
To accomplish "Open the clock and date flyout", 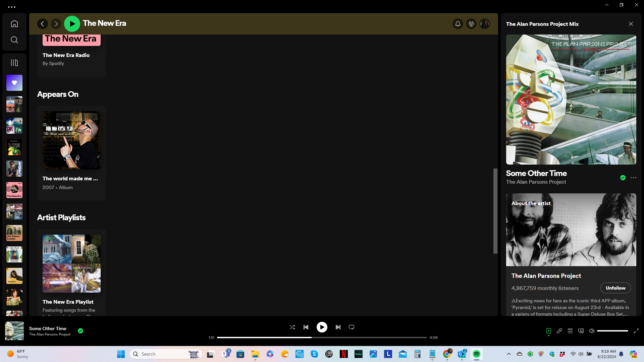I will pos(607,354).
